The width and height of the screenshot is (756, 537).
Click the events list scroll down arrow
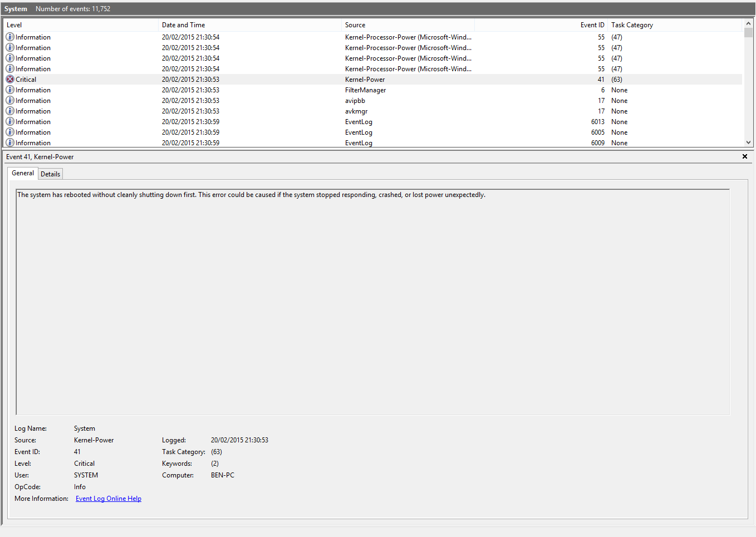point(748,142)
